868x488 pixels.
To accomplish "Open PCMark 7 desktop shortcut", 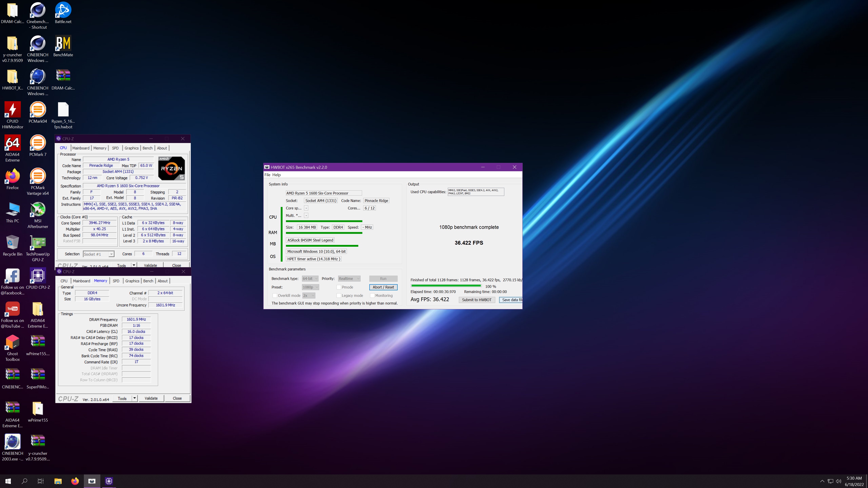I will pos(38,146).
